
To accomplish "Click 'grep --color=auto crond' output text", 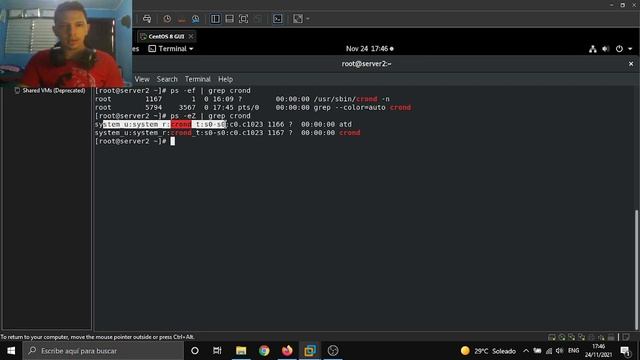I will (x=362, y=107).
